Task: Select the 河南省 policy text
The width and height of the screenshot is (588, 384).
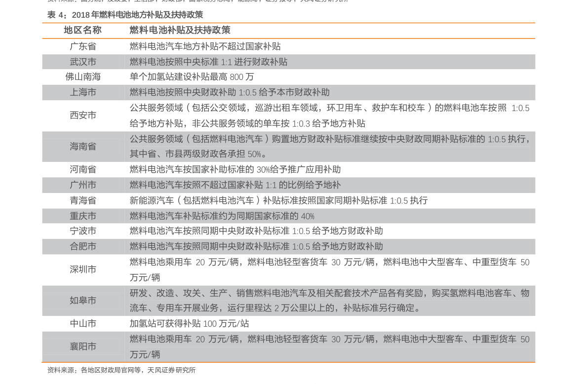Action: pos(235,169)
